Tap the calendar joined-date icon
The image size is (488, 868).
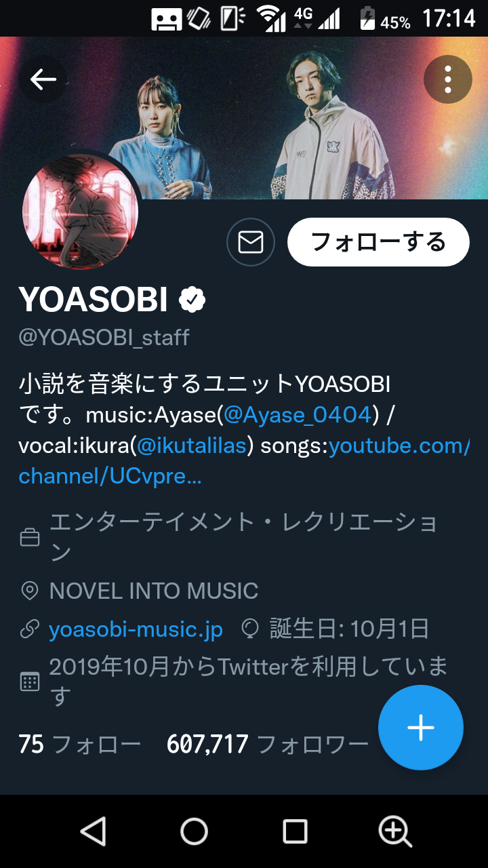[x=29, y=682]
